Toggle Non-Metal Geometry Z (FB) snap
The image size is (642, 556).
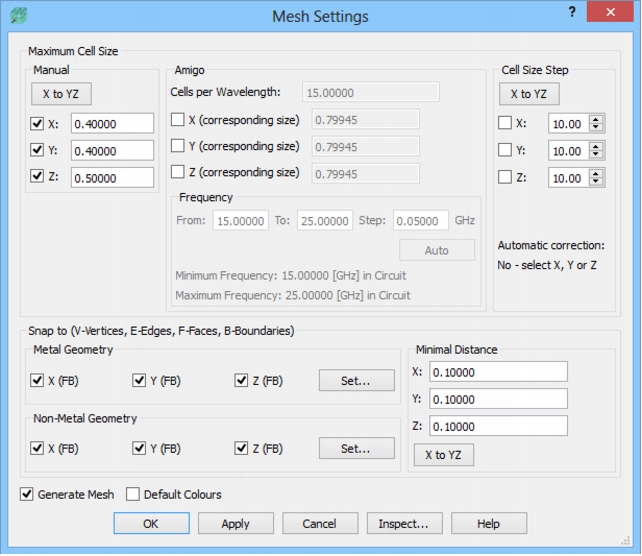[x=241, y=448]
